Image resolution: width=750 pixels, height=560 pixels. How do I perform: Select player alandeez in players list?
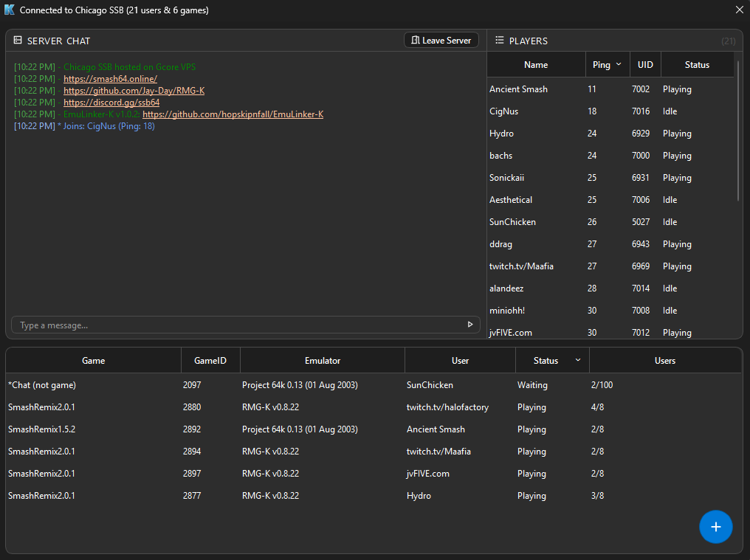tap(610, 288)
